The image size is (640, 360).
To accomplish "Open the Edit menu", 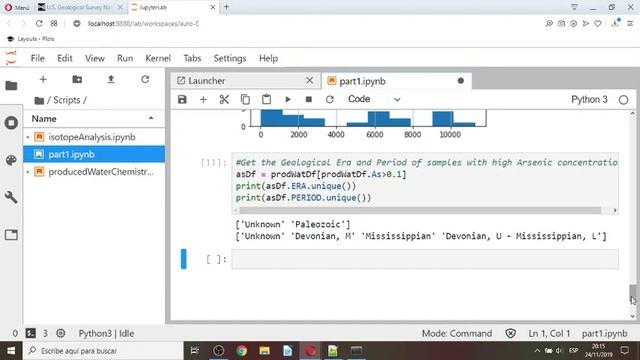I will pos(64,58).
